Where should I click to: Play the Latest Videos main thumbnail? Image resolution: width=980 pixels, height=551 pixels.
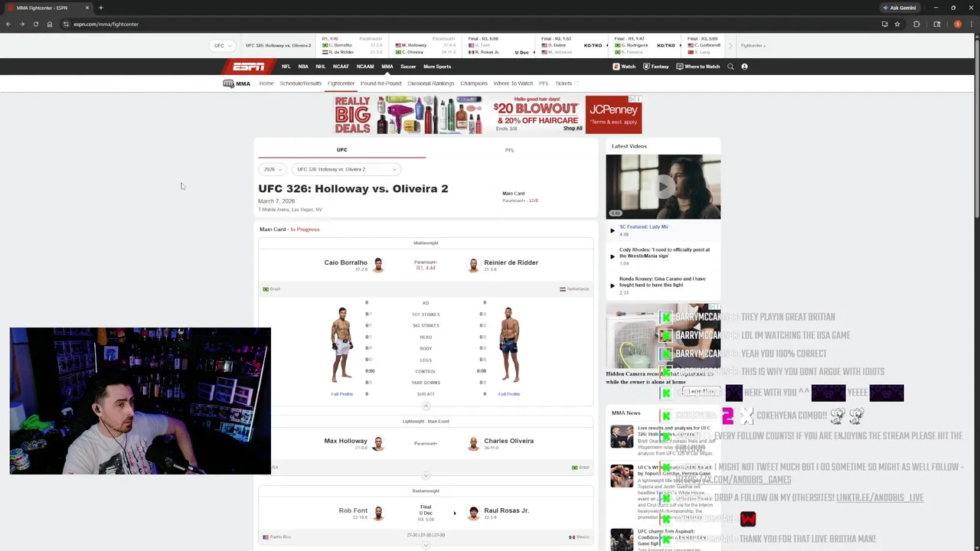(663, 187)
